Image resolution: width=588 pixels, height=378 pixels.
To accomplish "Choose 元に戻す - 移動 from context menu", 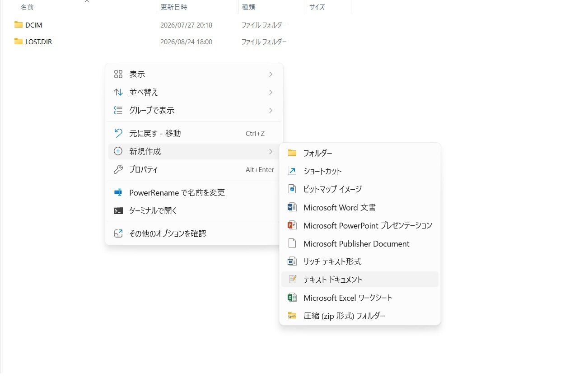I will point(194,133).
